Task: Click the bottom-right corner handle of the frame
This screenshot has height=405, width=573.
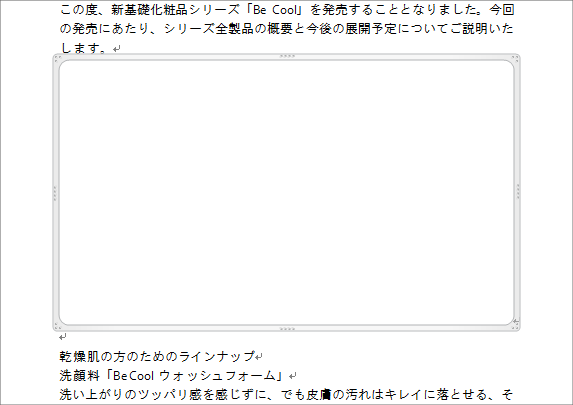Action: (516, 326)
